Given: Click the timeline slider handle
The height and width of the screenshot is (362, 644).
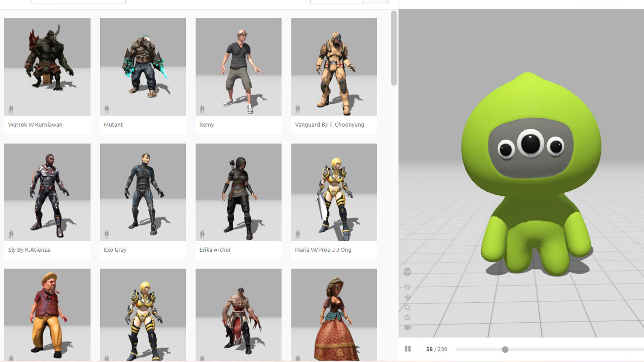Looking at the screenshot, I should pos(505,350).
